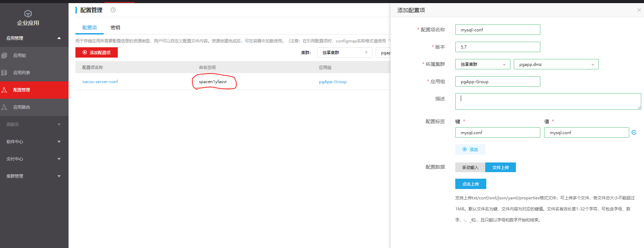The height and width of the screenshot is (248, 644).
Task: Click the Click to Upload button (点击上传)
Action: pos(470,184)
